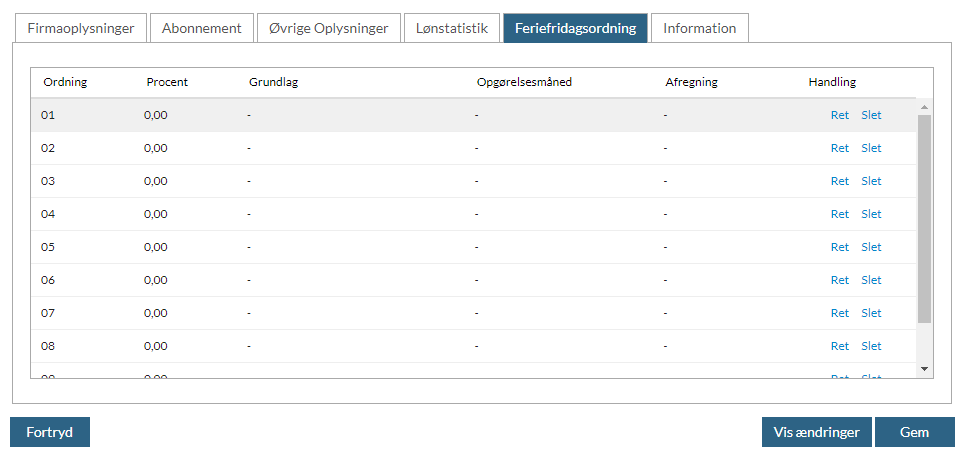The width and height of the screenshot is (977, 467).
Task: Click the table scrollbar up arrow
Action: pyautogui.click(x=924, y=107)
